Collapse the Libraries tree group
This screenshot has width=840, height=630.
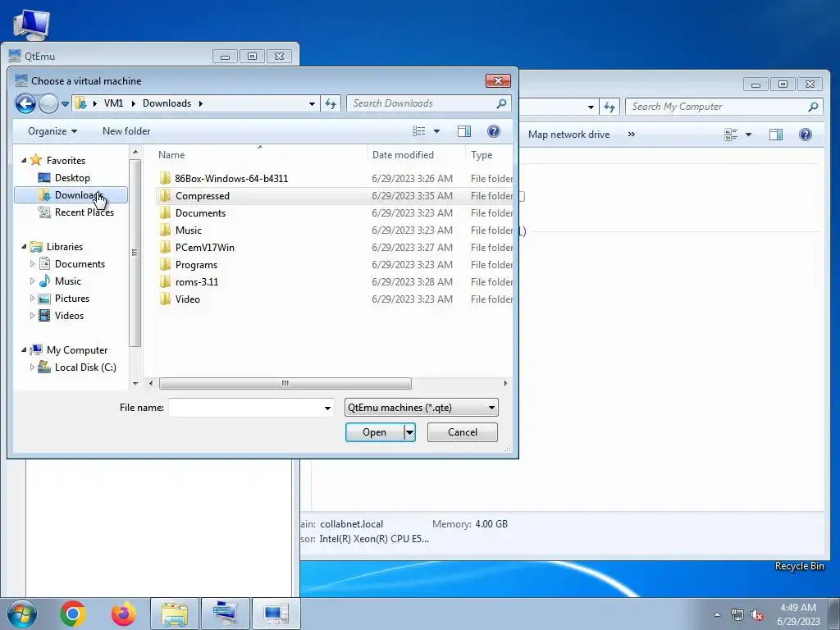coord(24,246)
